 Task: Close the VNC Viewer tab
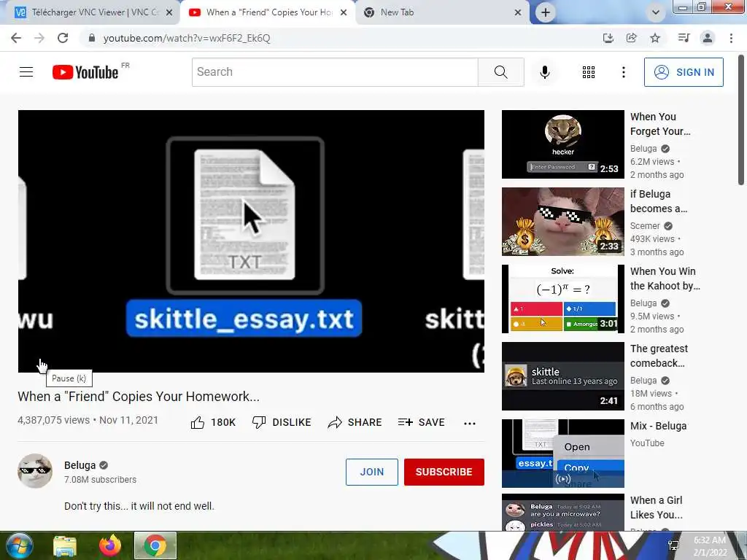169,13
